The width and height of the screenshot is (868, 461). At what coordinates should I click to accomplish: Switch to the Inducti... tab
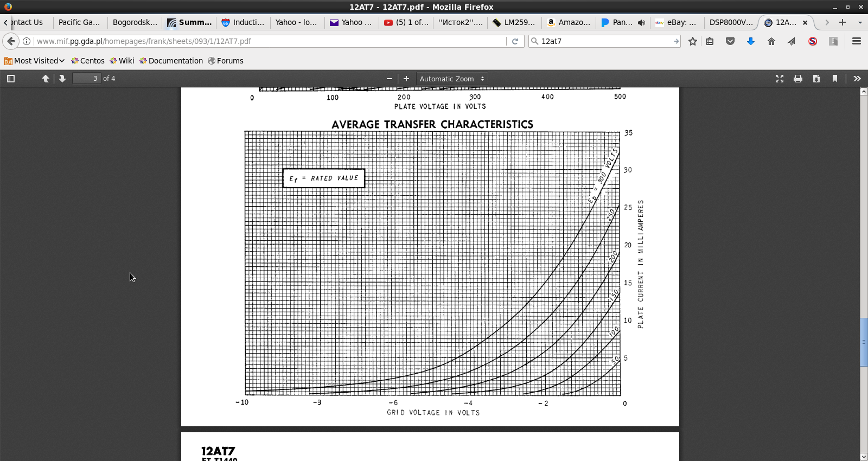(243, 22)
